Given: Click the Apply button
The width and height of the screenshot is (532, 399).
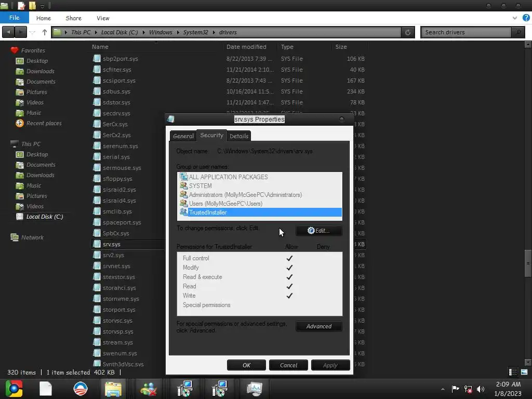Looking at the screenshot, I should [x=330, y=365].
